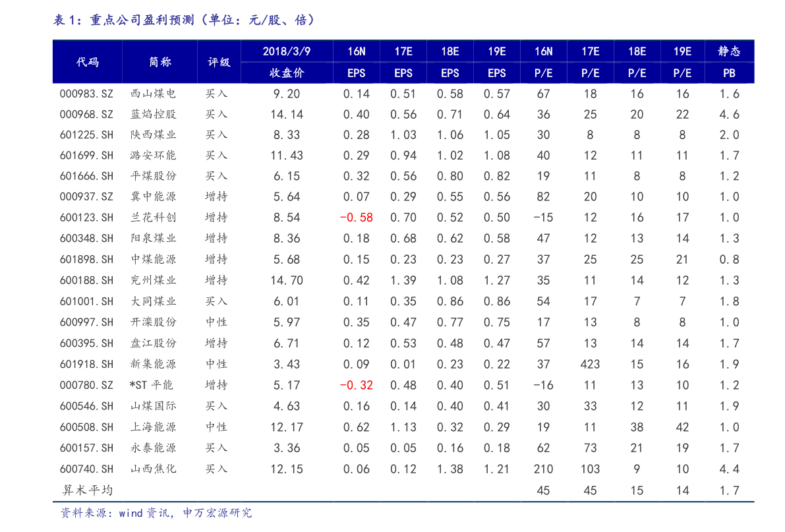Click the 算术平均 row label
The width and height of the screenshot is (785, 532).
pos(87,490)
